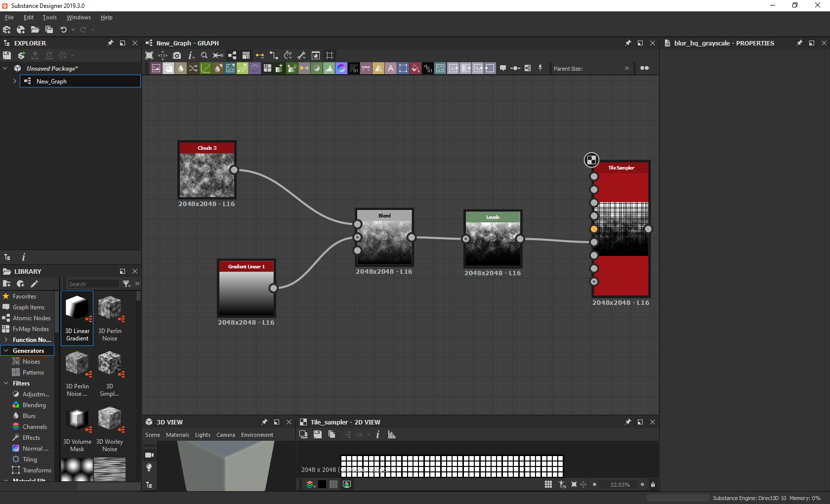Add a Levels histogram node from toolbar
The image size is (830, 504).
pos(329,68)
